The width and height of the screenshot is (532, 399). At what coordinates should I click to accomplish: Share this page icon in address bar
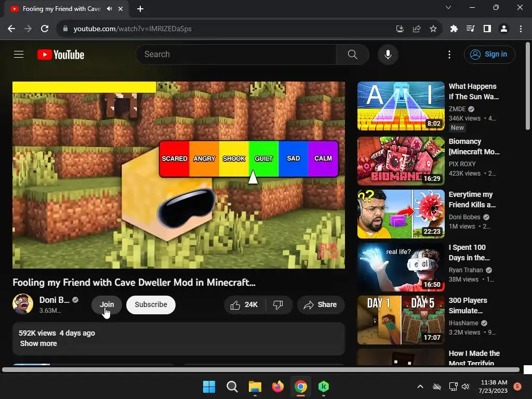[417, 29]
